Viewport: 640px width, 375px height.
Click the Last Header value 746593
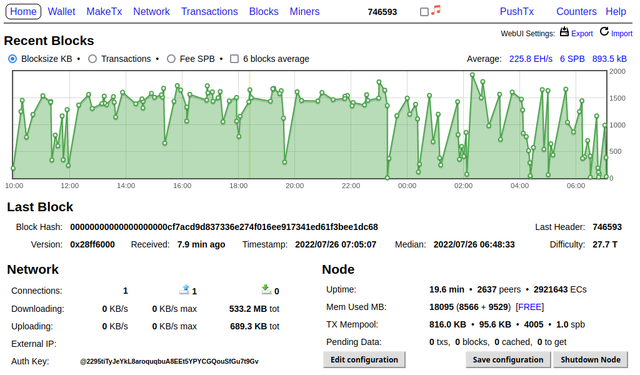tap(607, 227)
